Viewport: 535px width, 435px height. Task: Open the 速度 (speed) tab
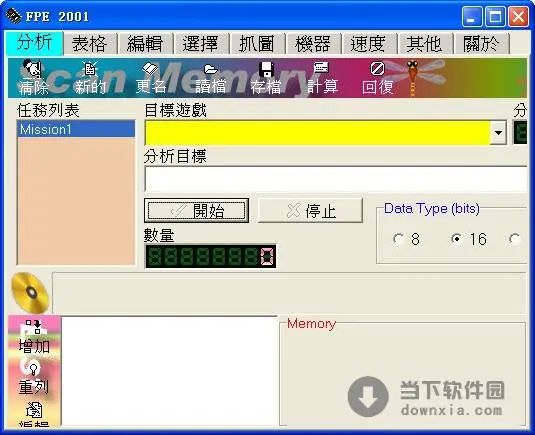(x=368, y=44)
